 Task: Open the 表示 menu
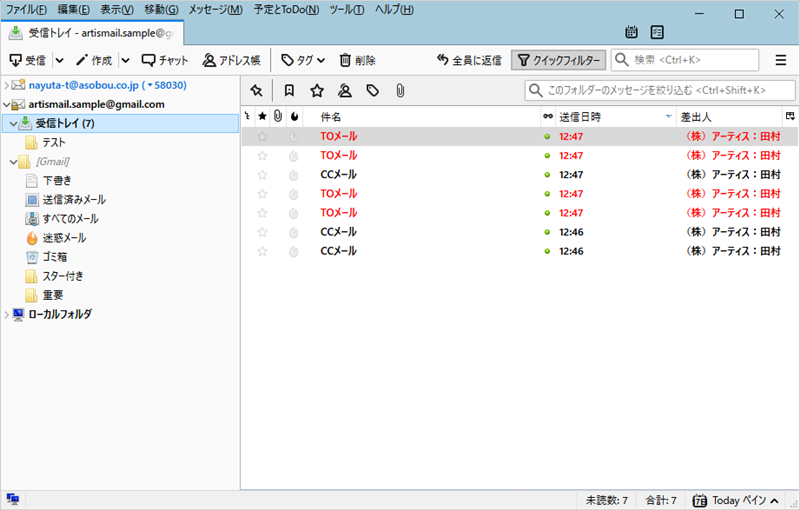coord(117,10)
